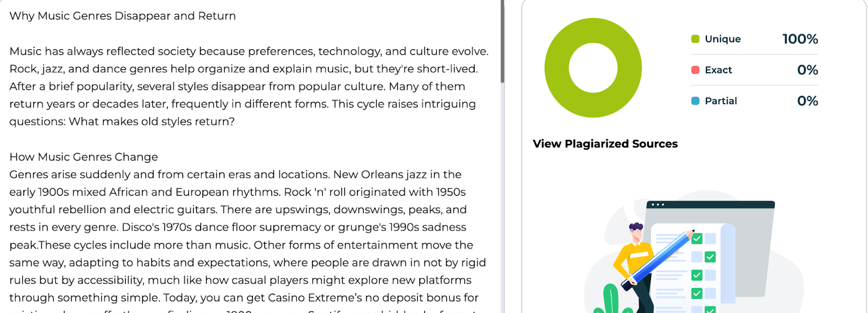
Task: Select the Unique result label
Action: tap(723, 39)
